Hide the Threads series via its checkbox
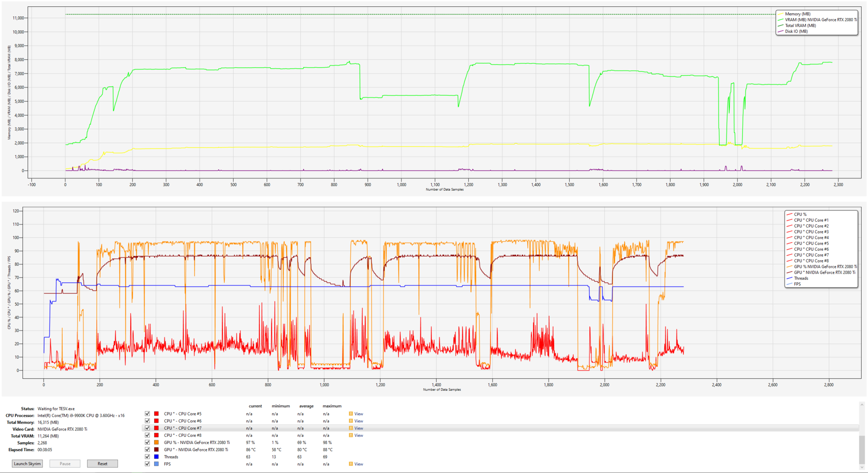This screenshot has width=868, height=473. point(147,457)
